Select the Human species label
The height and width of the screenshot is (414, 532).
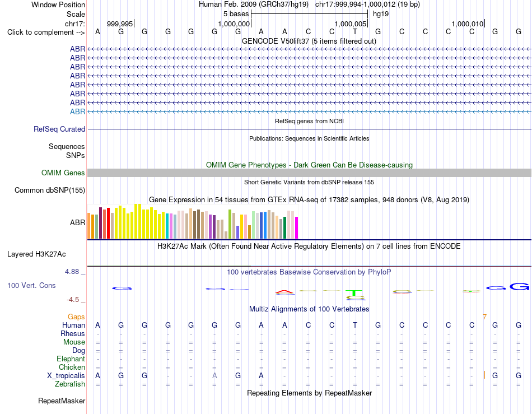click(x=73, y=325)
